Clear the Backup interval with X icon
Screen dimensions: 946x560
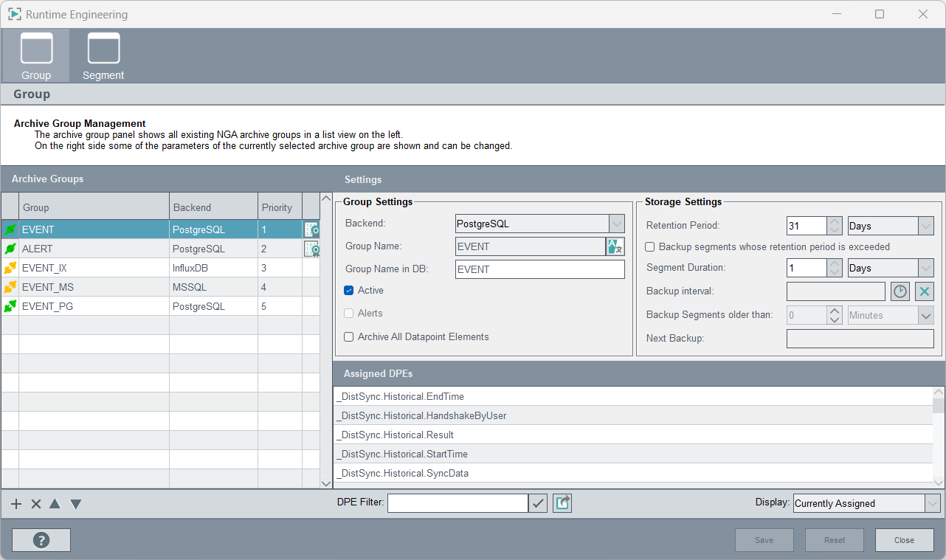925,291
